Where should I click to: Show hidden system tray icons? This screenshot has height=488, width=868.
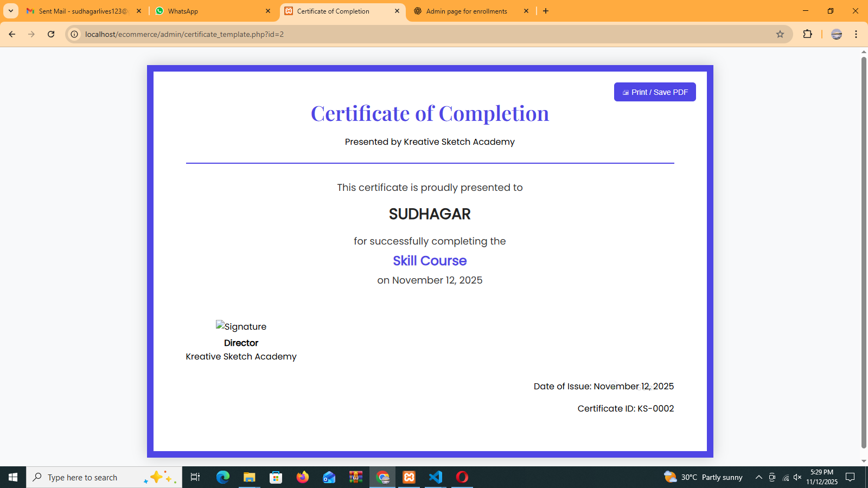click(x=759, y=477)
